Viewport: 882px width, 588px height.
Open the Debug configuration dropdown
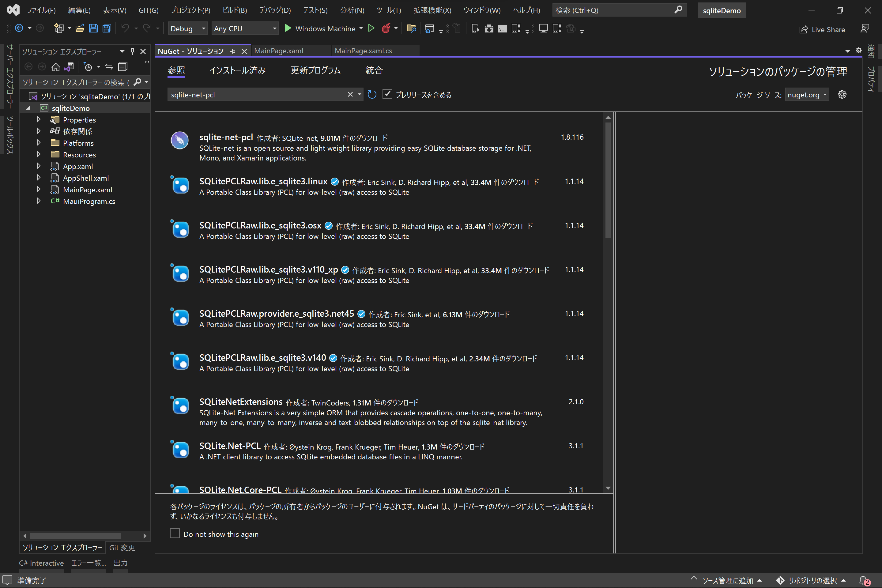click(187, 28)
